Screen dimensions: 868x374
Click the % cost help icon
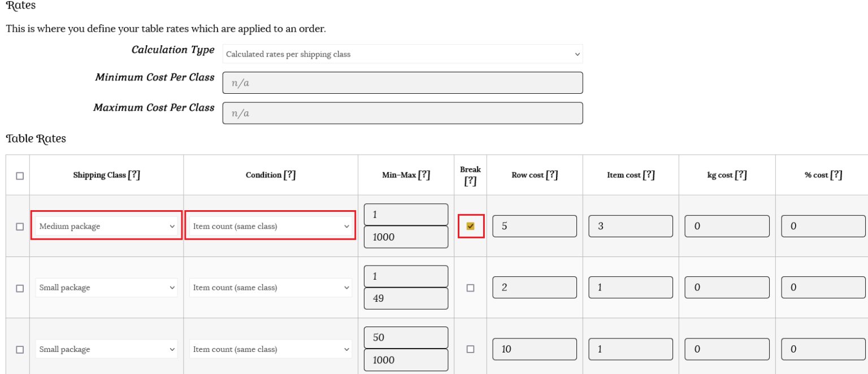(836, 175)
